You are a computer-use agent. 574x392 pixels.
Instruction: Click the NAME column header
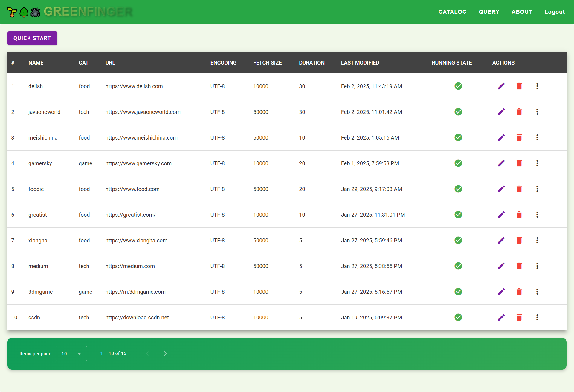coord(36,63)
